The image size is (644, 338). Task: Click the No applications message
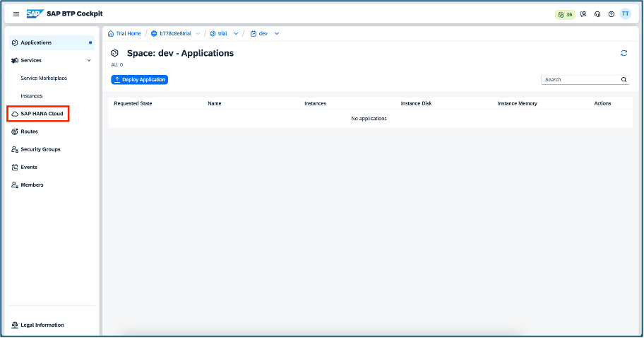tap(369, 118)
